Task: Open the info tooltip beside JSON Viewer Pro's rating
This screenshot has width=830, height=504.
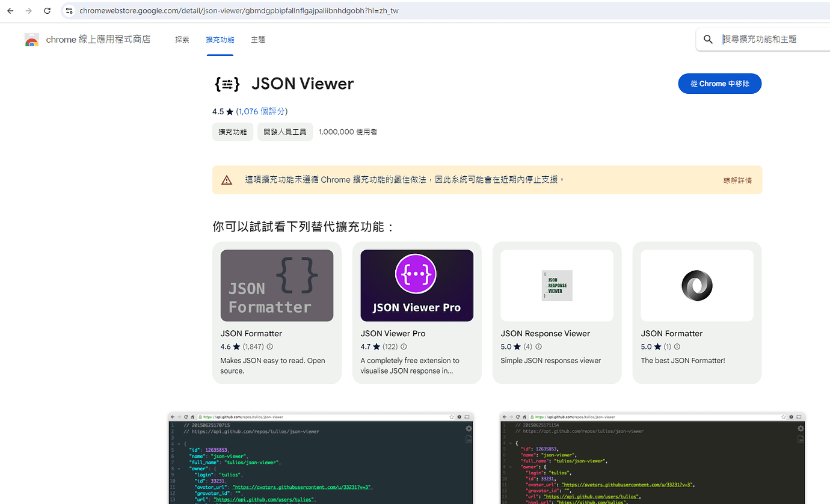Action: coord(404,346)
